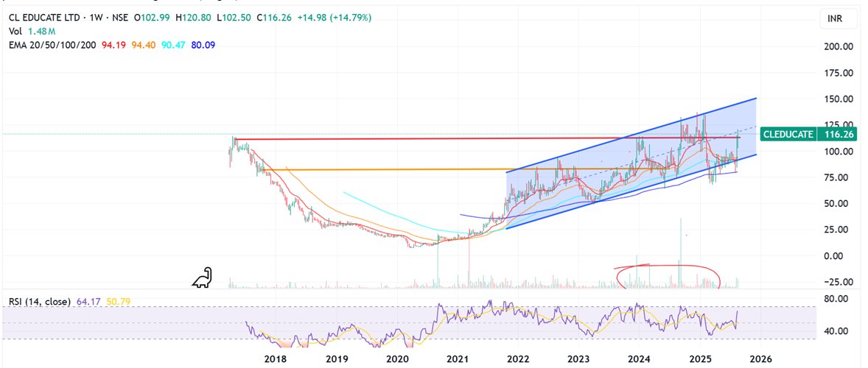Click the -25.00 price axis label
The image size is (868, 368).
(x=837, y=282)
